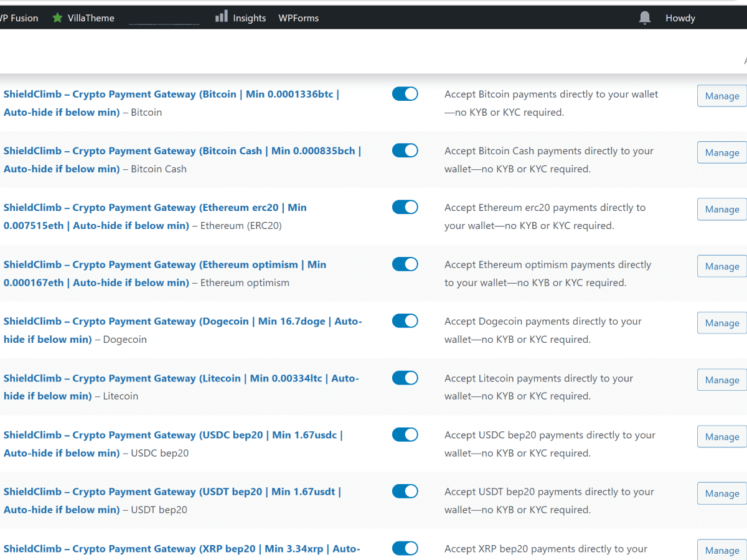Click Manage for Ethereum erc20
747x560 pixels.
(722, 209)
